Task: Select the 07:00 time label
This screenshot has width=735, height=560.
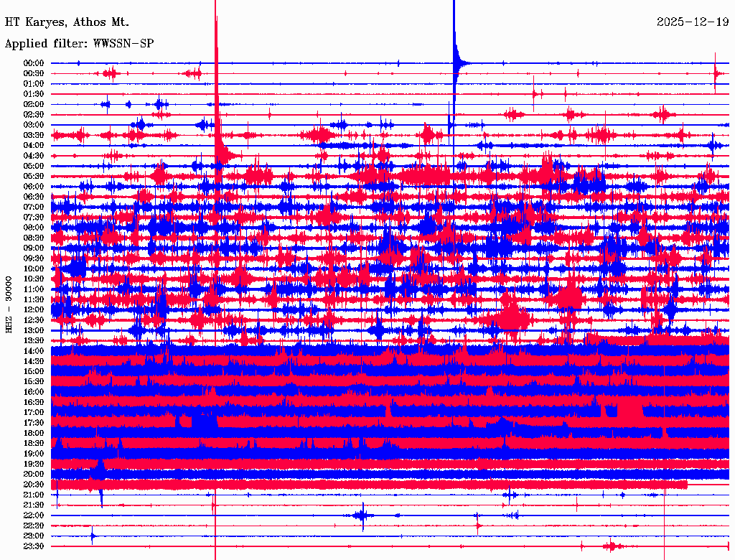Action: [x=33, y=207]
